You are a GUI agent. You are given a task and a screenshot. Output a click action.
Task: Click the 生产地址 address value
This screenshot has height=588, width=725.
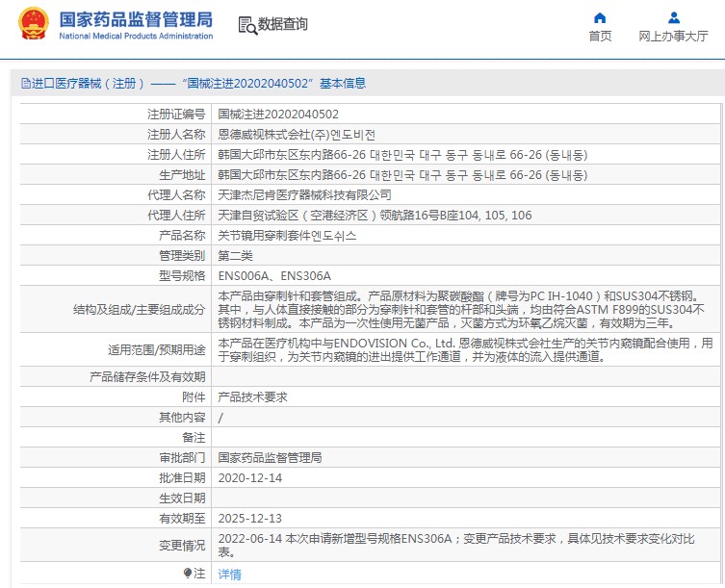coord(402,175)
